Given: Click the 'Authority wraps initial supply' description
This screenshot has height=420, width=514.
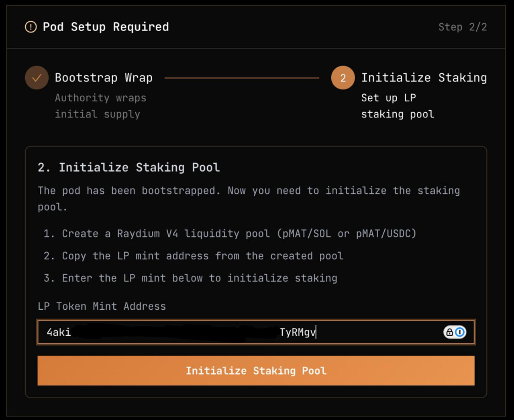Looking at the screenshot, I should click(x=100, y=106).
